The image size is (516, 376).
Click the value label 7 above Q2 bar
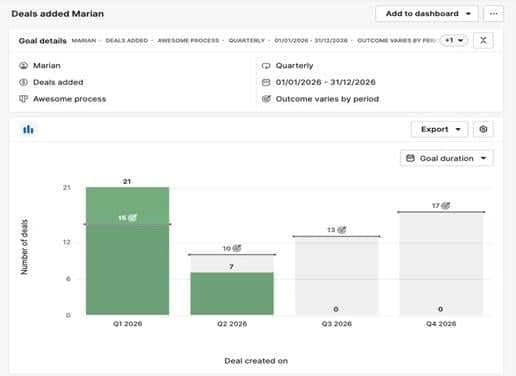[231, 267]
